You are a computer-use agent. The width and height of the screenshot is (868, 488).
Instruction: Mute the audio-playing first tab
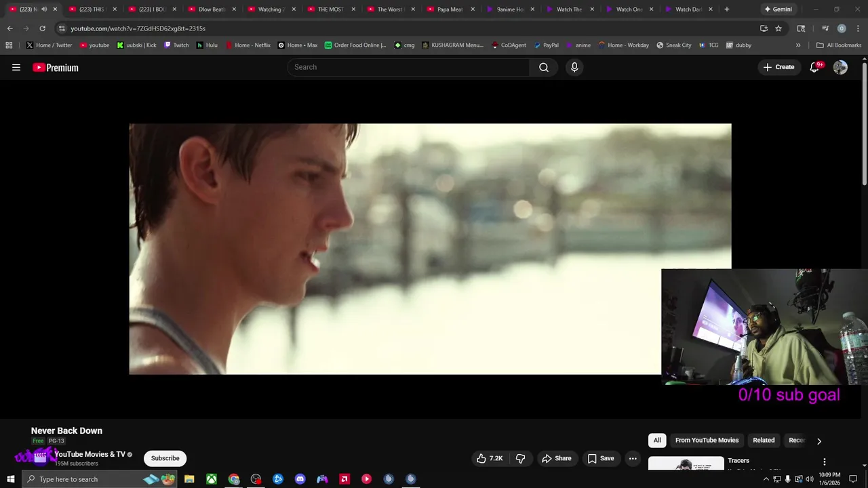tap(44, 9)
